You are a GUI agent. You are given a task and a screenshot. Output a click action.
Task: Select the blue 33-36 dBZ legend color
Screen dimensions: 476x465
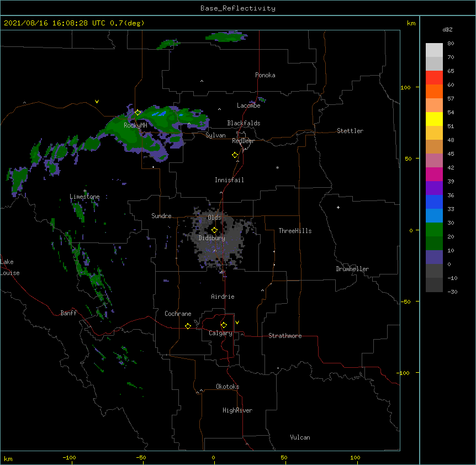click(x=434, y=202)
